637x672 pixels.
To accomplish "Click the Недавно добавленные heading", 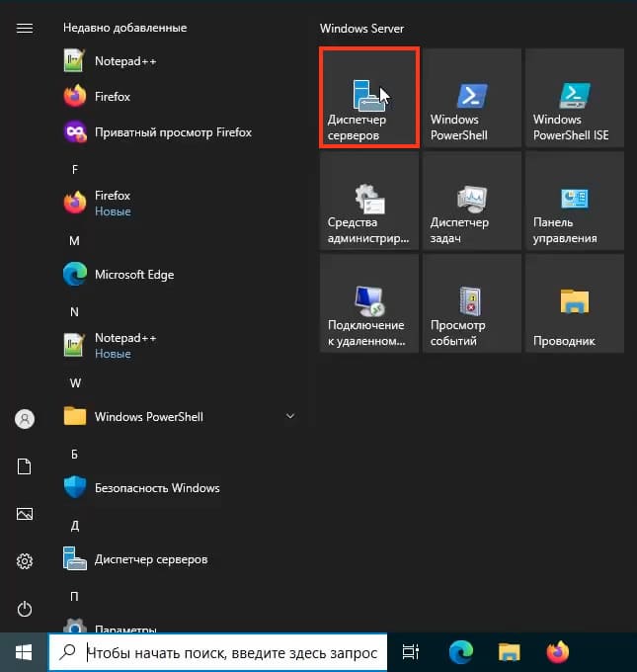I will [125, 28].
